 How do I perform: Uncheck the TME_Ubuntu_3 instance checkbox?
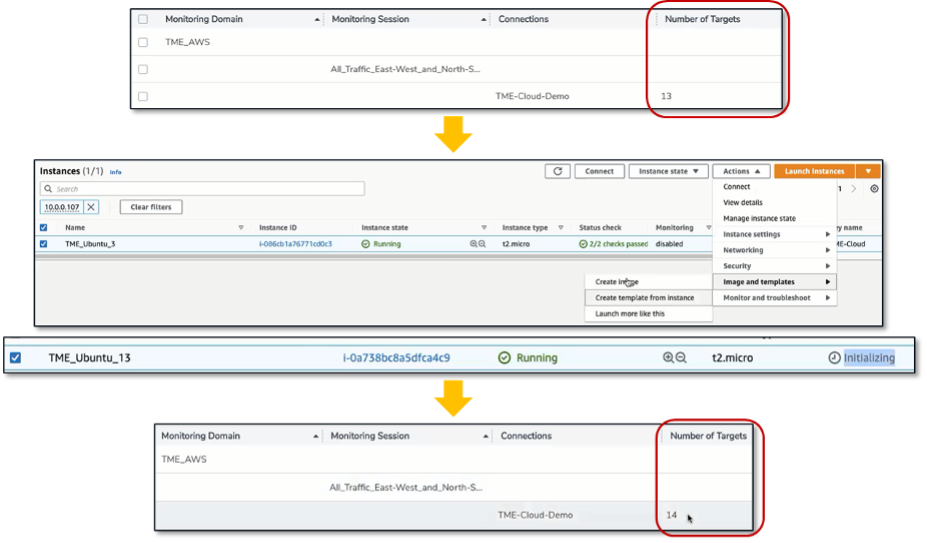point(43,244)
